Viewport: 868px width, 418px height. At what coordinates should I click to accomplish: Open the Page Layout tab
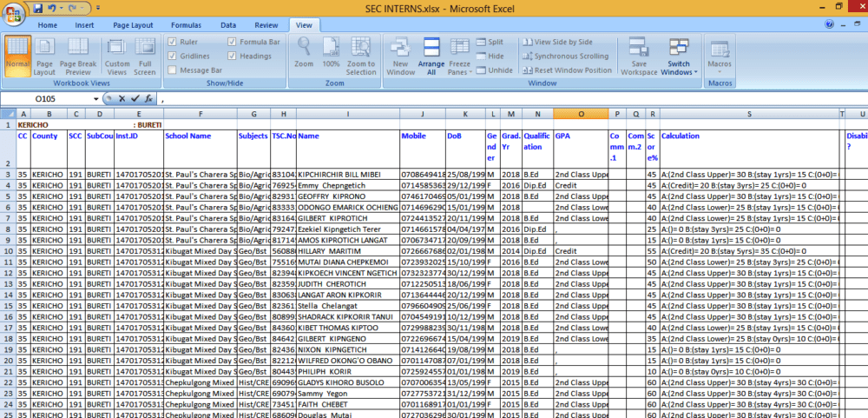pyautogui.click(x=133, y=25)
